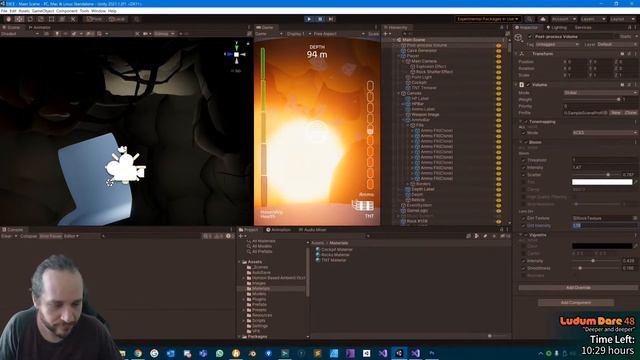Open the Window menu
Image resolution: width=640 pixels, height=360 pixels.
click(x=98, y=11)
